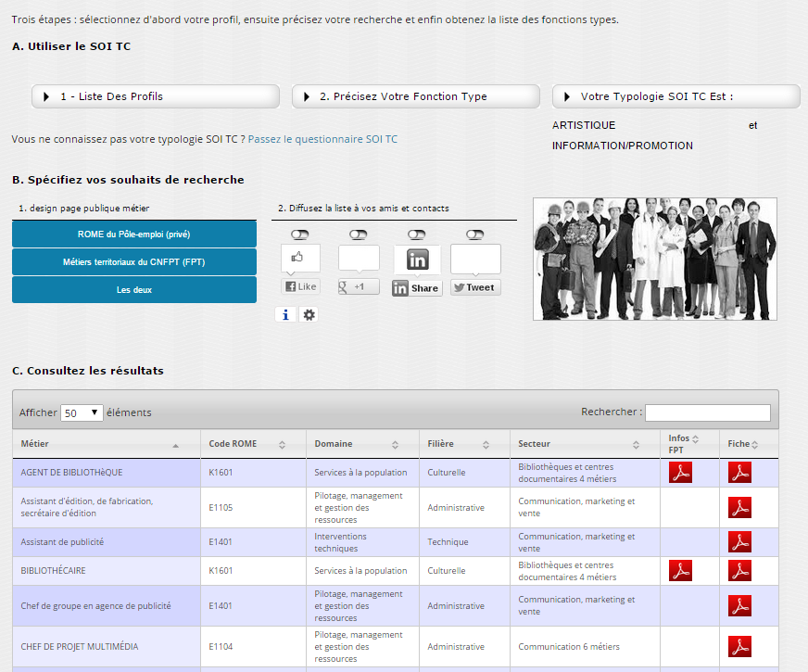Sort the table by Code ROME column
This screenshot has height=672, width=808.
253,444
